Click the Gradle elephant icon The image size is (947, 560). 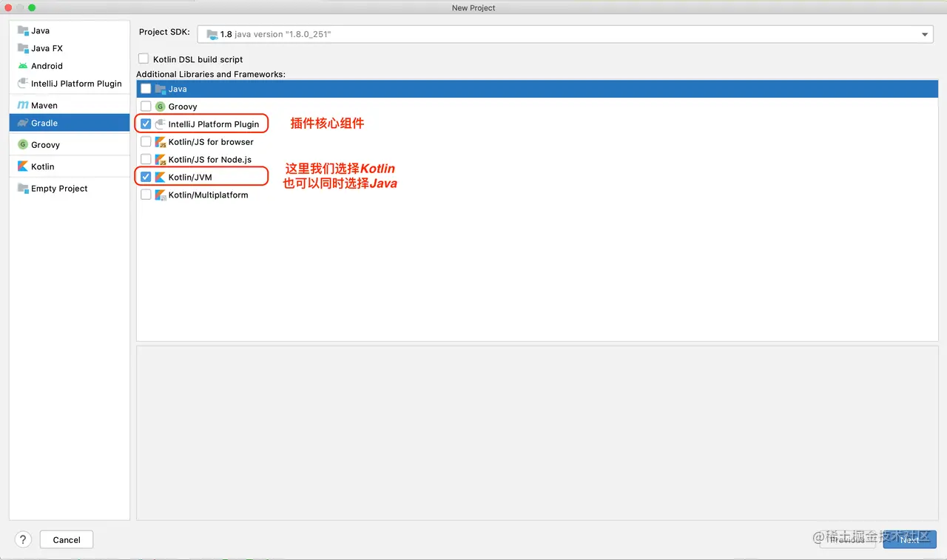pos(23,123)
